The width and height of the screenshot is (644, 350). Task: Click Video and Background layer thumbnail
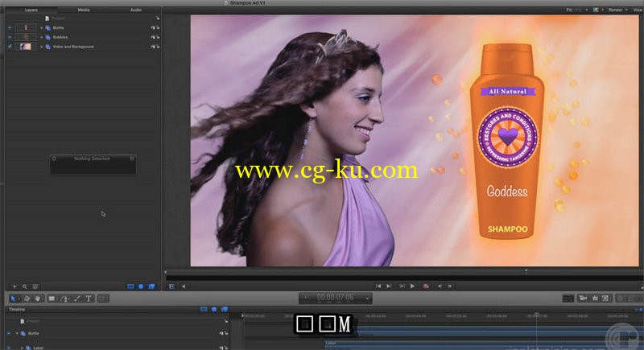click(26, 47)
